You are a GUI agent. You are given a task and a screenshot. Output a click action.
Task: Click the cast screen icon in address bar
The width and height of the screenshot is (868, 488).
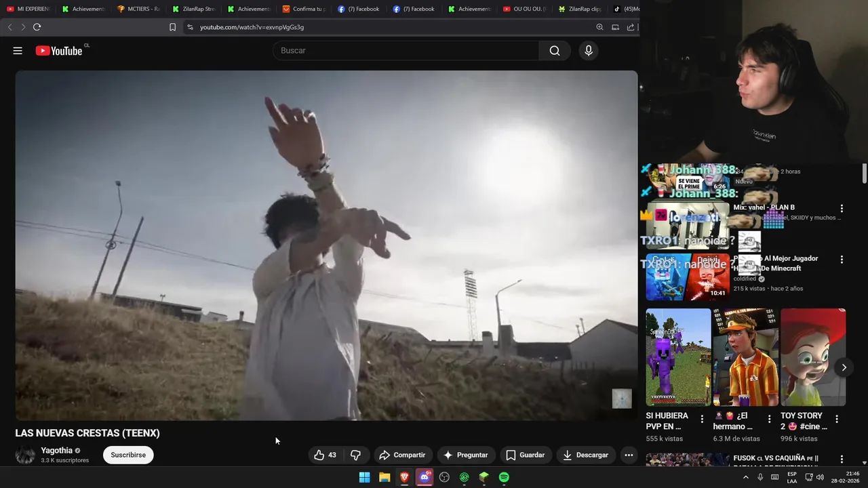[615, 27]
